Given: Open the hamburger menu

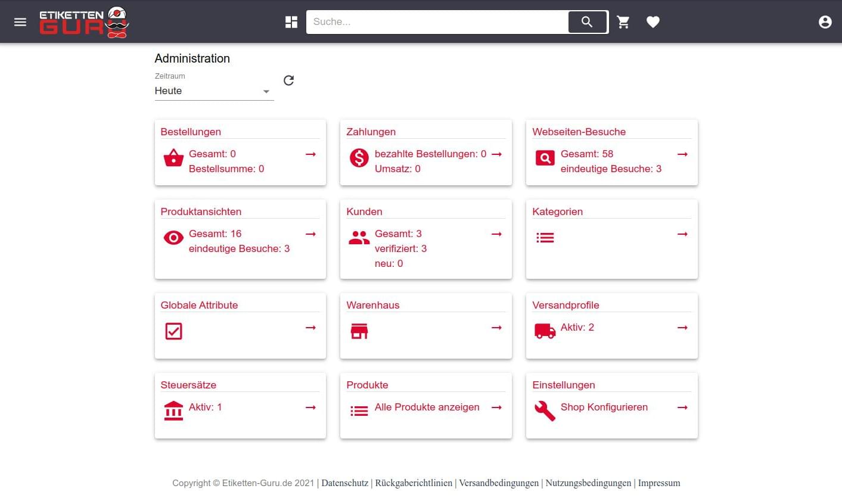Looking at the screenshot, I should (20, 22).
